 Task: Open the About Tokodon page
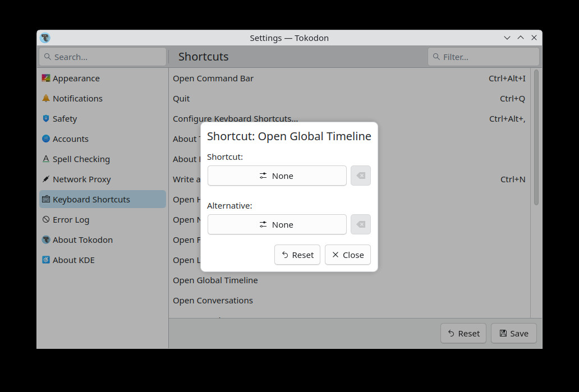click(x=103, y=239)
